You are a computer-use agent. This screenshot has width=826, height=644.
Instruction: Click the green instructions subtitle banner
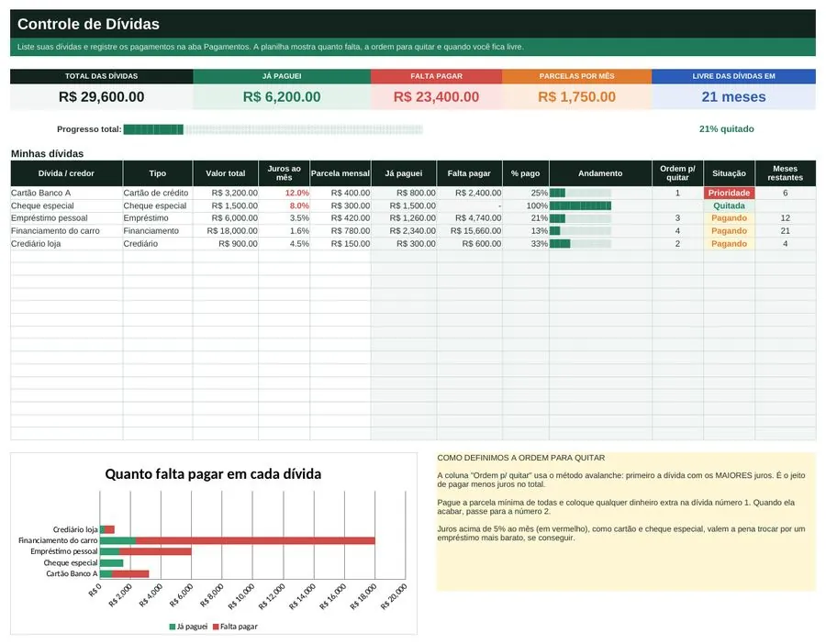pos(413,47)
